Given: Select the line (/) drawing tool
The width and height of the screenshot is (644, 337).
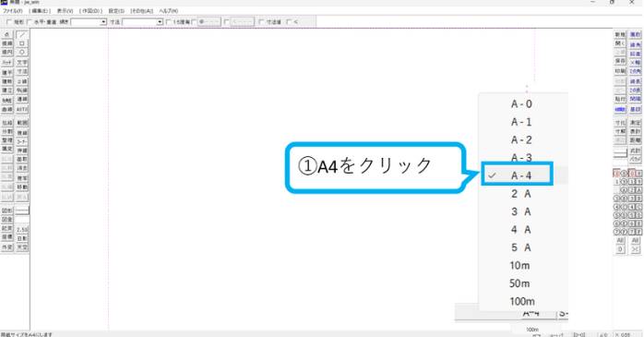Looking at the screenshot, I should [22, 35].
